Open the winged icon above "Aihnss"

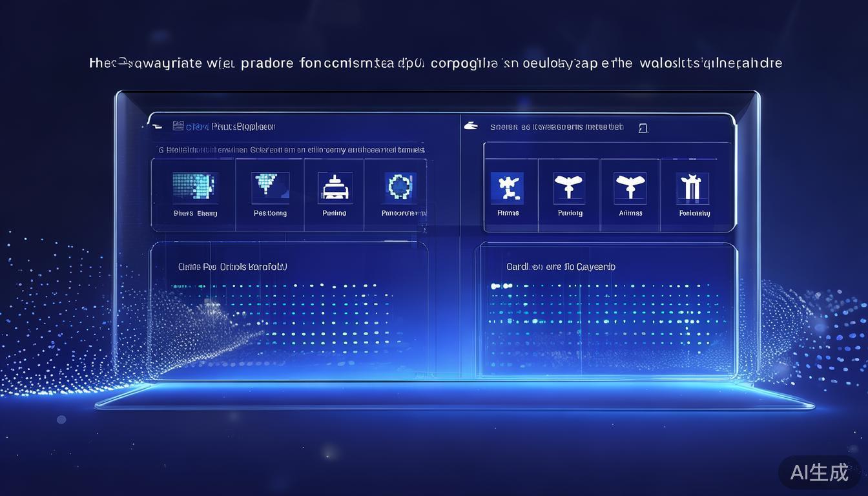[630, 187]
